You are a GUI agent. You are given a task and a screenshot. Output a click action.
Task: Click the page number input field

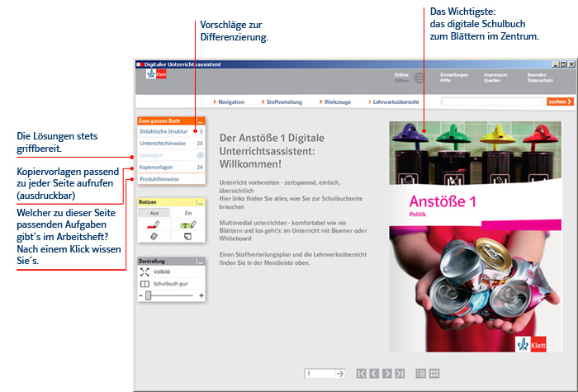tap(320, 374)
